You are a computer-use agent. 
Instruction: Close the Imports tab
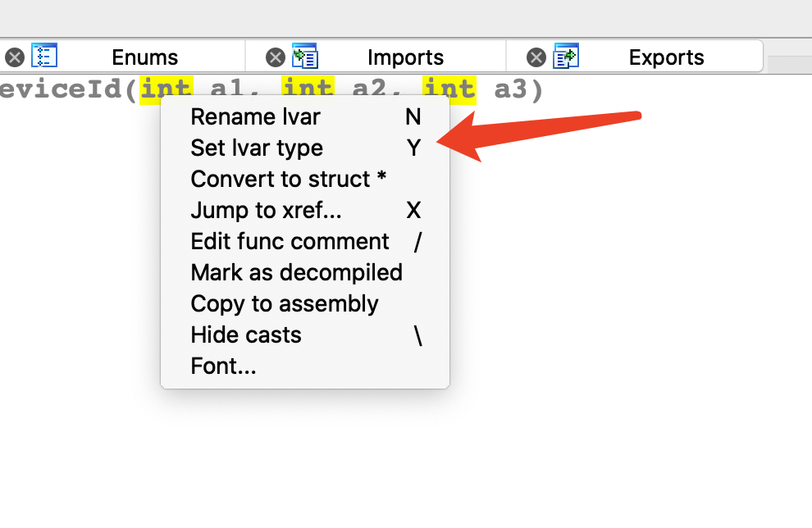(x=276, y=57)
